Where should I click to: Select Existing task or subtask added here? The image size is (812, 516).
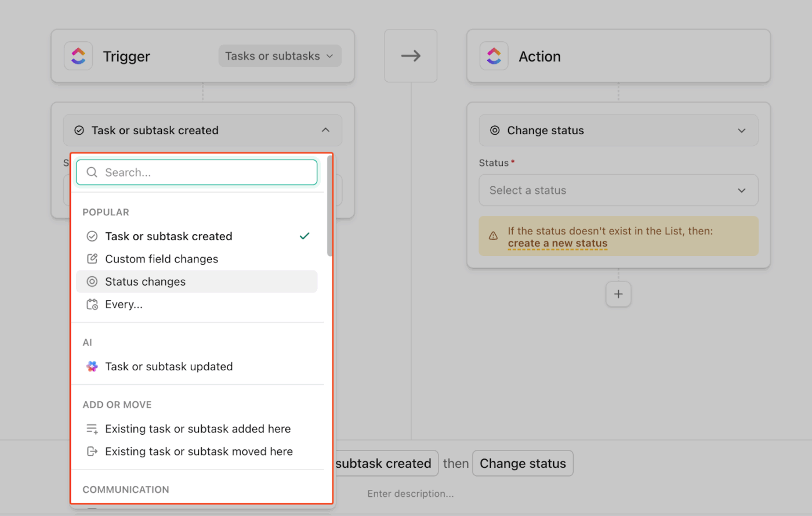tap(198, 428)
